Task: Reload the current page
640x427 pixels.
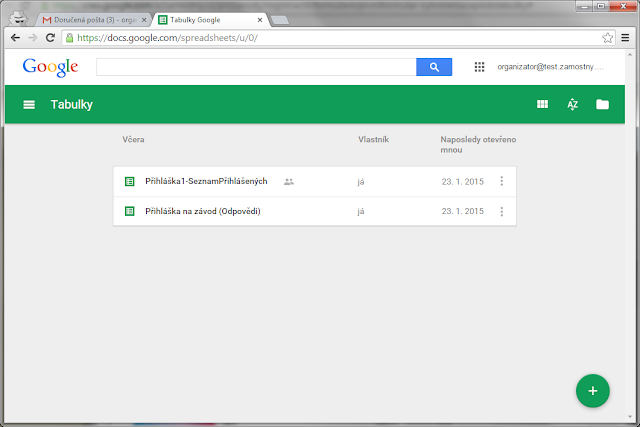Action: tap(50, 38)
